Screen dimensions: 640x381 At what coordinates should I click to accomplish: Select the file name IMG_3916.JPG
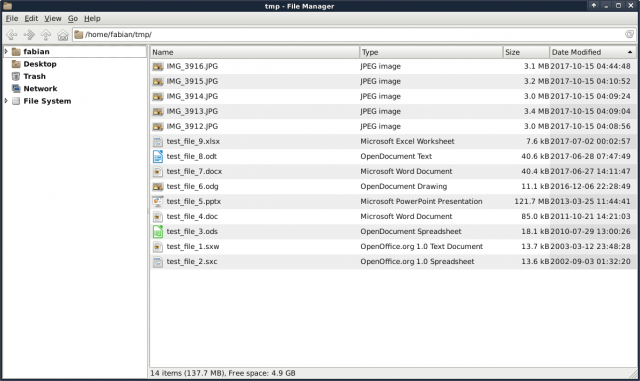pyautogui.click(x=192, y=66)
